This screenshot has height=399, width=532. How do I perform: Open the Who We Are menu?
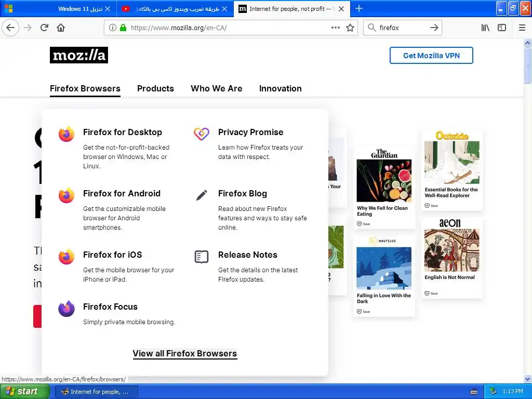tap(217, 88)
